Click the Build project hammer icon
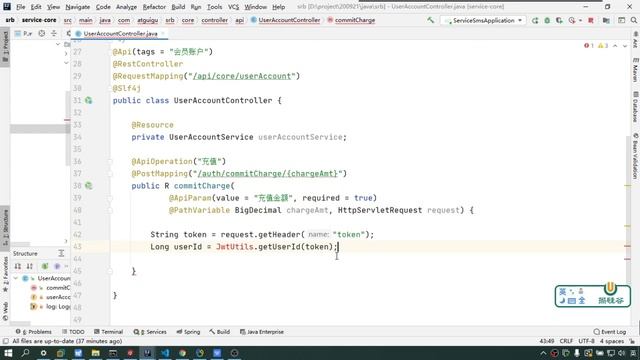 pyautogui.click(x=430, y=20)
